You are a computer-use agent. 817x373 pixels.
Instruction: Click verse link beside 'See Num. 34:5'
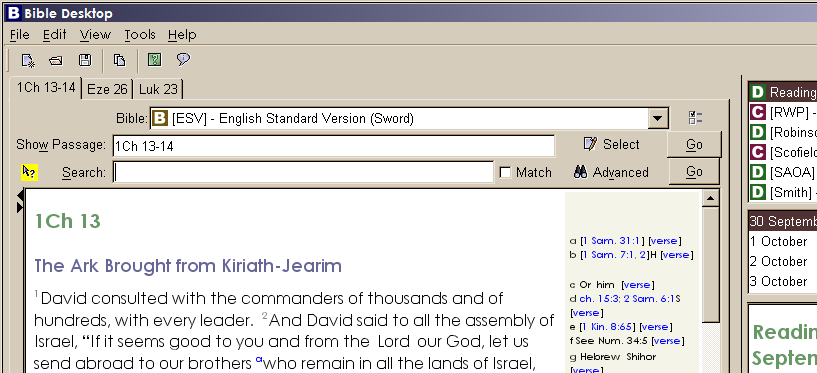pos(667,341)
